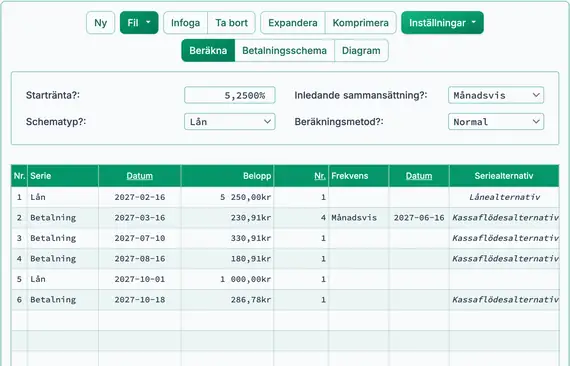Select the end date 2027-06-16
The width and height of the screenshot is (570, 366).
419,218
